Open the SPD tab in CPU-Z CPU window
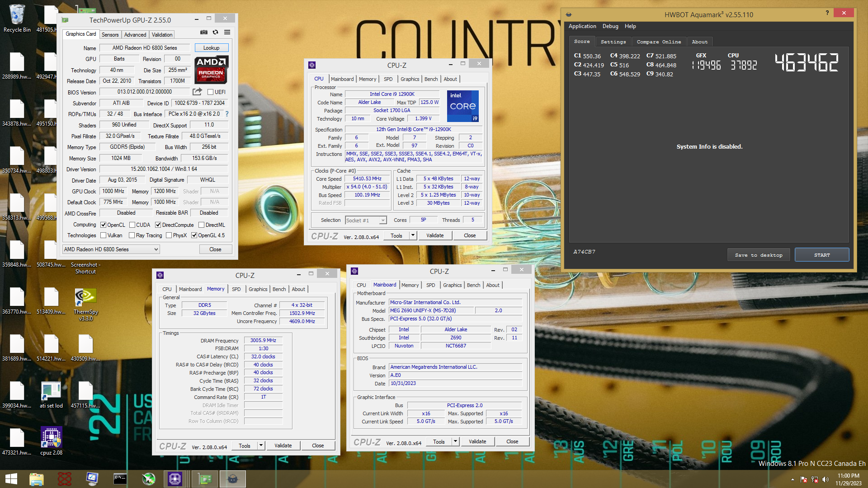Viewport: 868px width, 488px height. pos(388,79)
